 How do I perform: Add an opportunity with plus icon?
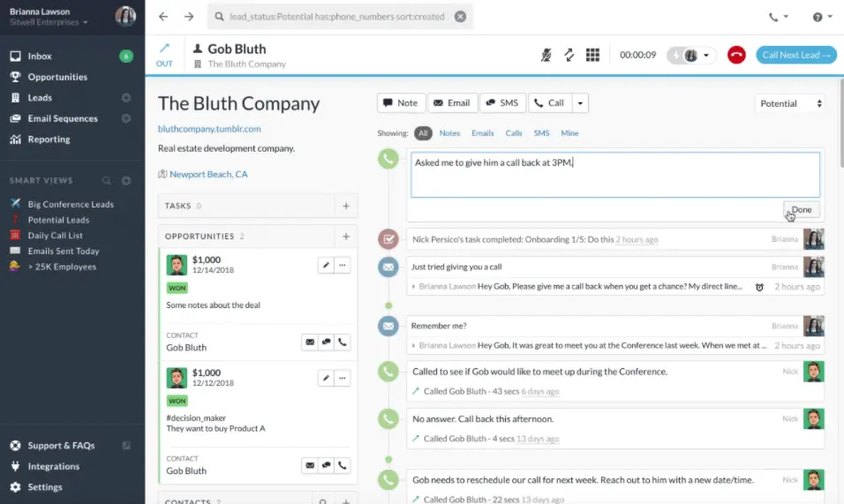click(x=345, y=237)
